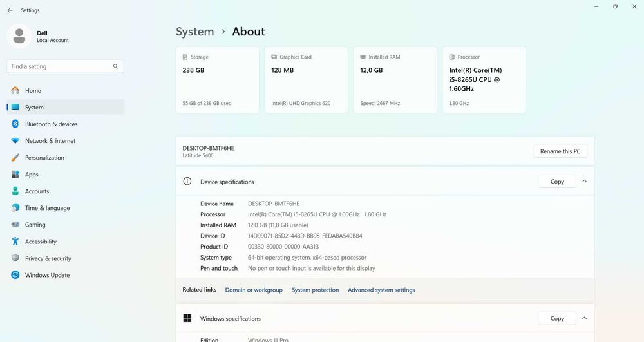The height and width of the screenshot is (342, 644).
Task: Click the Time & language globe icon
Action: (15, 208)
